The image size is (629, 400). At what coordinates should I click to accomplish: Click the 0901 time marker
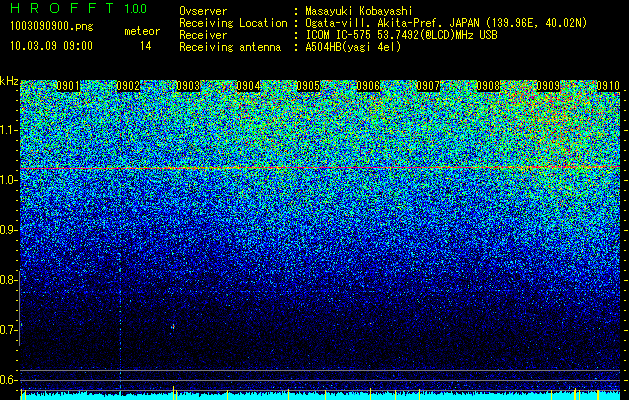pos(68,86)
